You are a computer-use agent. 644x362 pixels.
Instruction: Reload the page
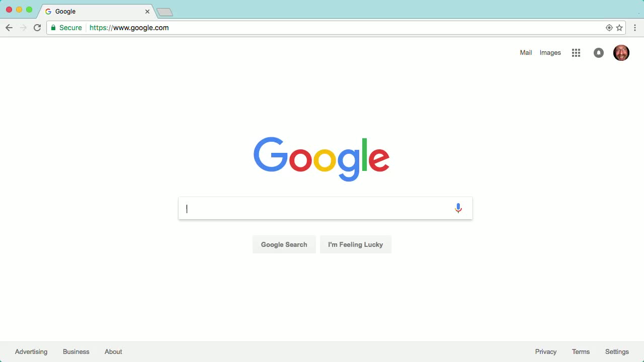coord(37,28)
